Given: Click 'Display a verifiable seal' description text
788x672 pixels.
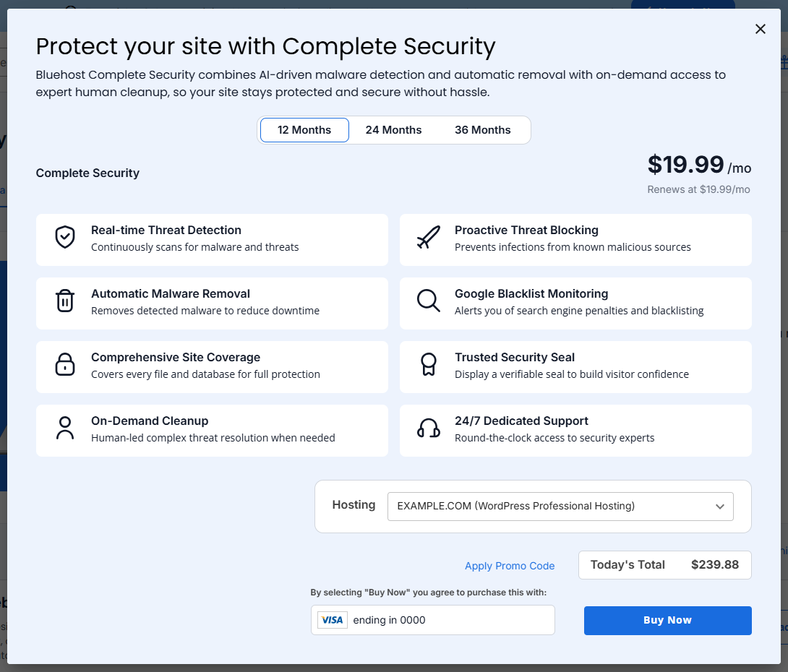Looking at the screenshot, I should click(x=572, y=374).
